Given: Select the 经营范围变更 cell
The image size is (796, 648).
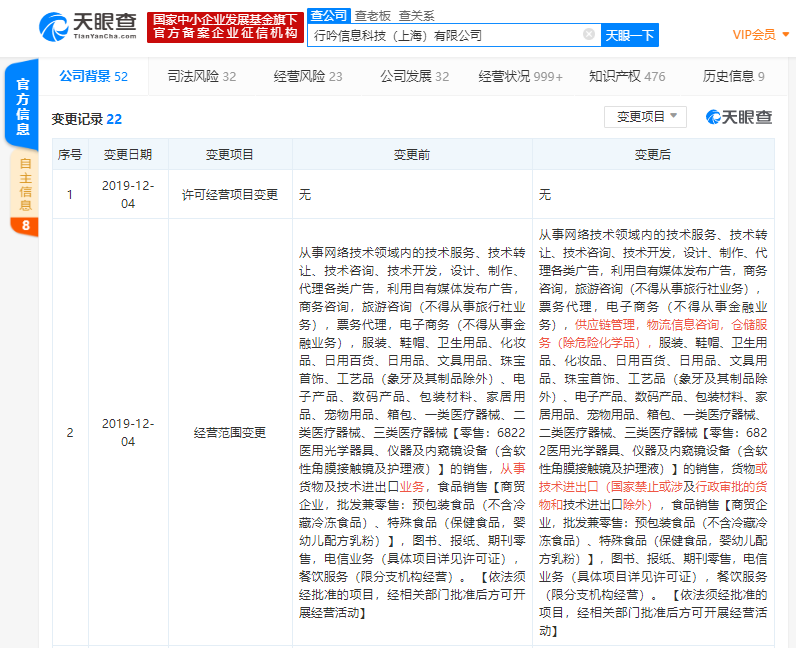Looking at the screenshot, I should (x=229, y=433).
